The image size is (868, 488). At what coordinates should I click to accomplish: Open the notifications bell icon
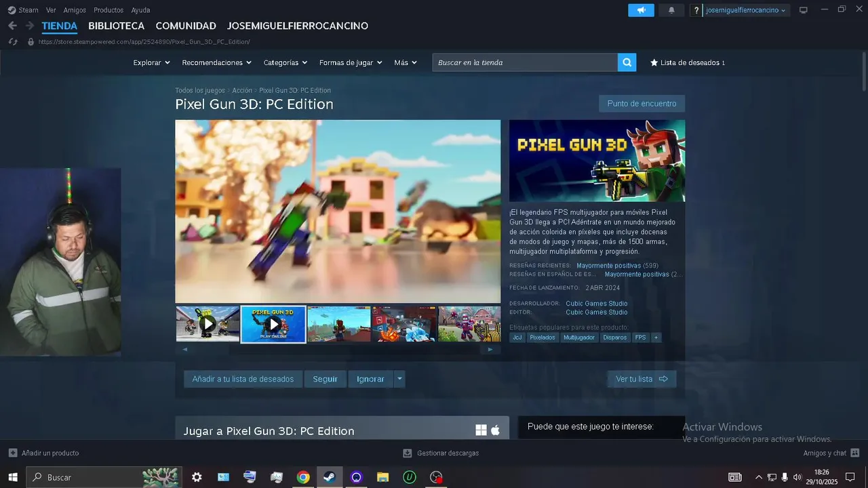pos(671,10)
